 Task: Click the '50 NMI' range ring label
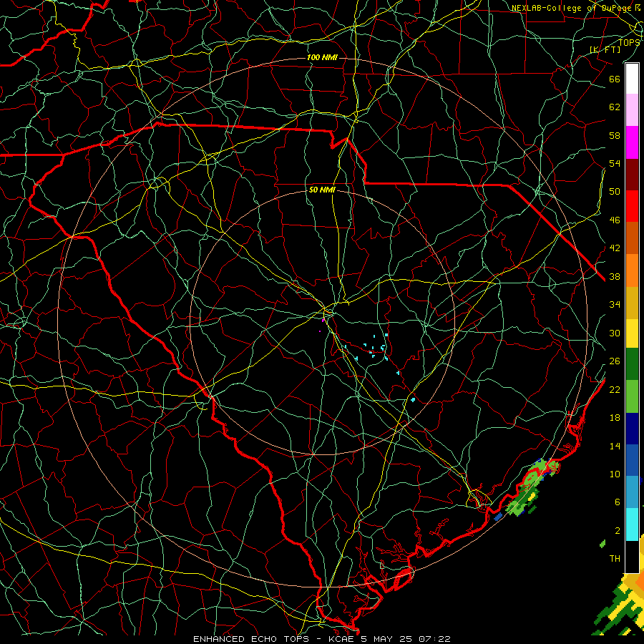pyautogui.click(x=322, y=190)
